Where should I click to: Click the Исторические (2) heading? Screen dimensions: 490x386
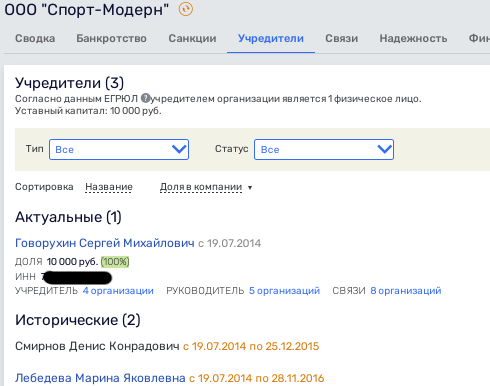[78, 320]
